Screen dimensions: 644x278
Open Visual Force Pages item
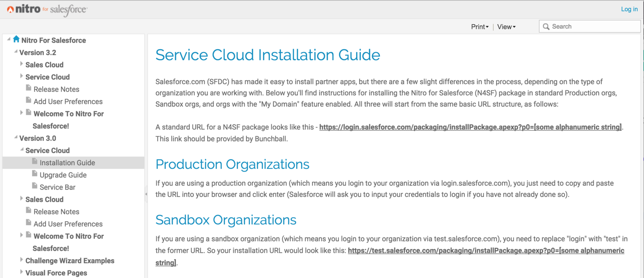tap(56, 273)
